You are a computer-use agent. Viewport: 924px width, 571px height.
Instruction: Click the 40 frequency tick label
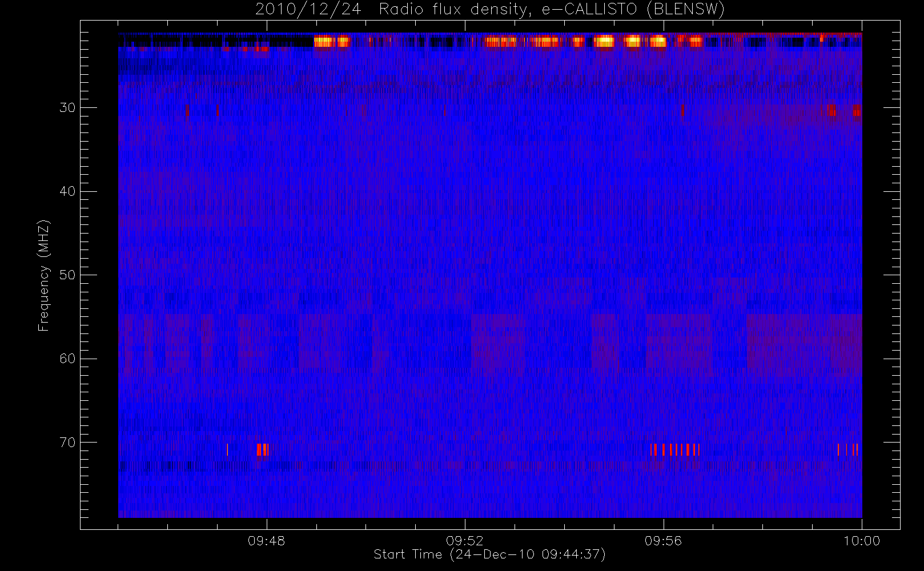(67, 191)
